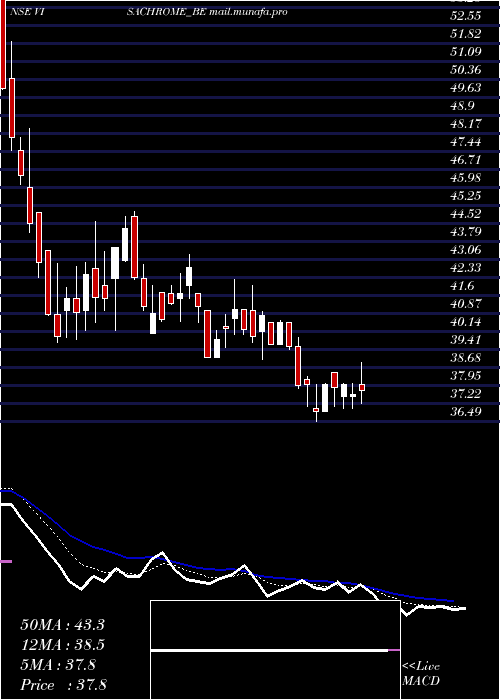Click the <<Live MACD label

(x=421, y=674)
